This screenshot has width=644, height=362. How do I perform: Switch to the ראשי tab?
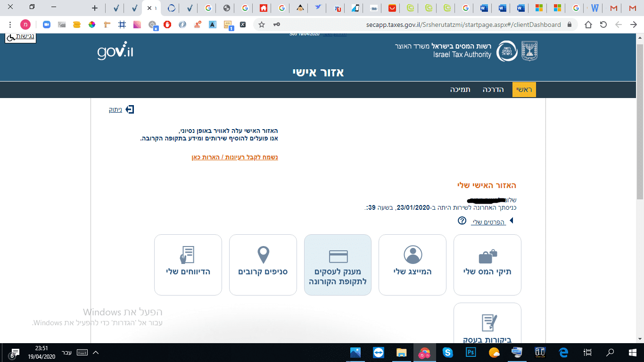[523, 89]
